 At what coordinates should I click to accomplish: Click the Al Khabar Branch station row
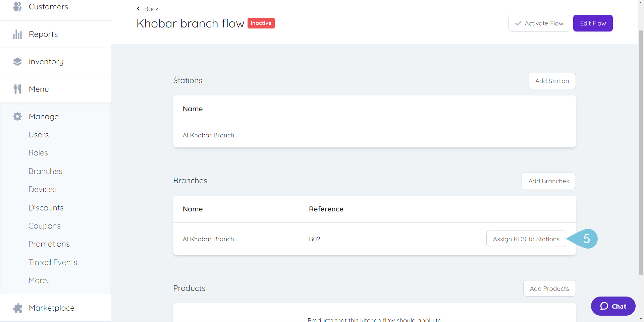pos(374,135)
